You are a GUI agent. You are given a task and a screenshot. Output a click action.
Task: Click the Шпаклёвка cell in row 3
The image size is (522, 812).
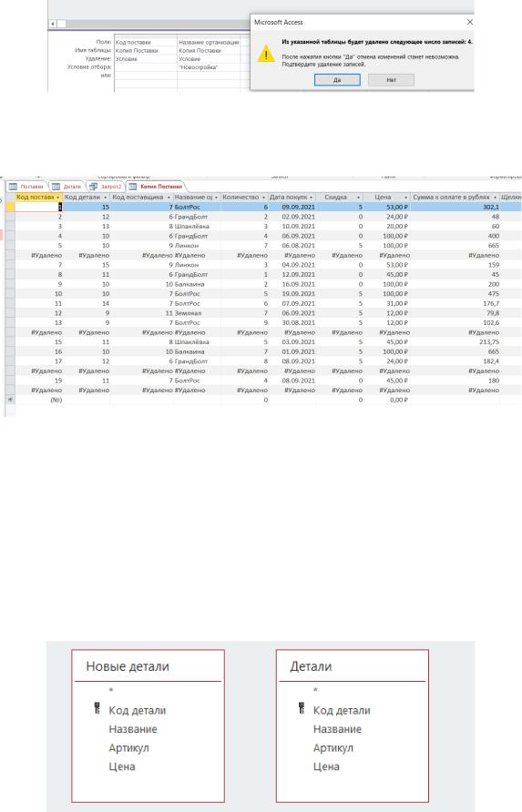click(197, 227)
